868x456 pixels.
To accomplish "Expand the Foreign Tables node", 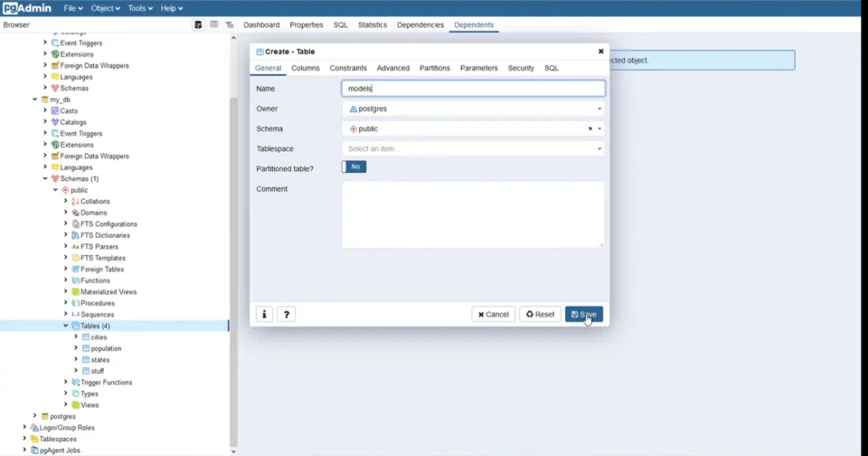I will coord(65,270).
